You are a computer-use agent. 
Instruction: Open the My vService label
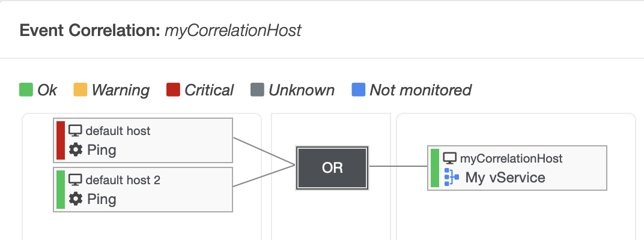[x=505, y=177]
